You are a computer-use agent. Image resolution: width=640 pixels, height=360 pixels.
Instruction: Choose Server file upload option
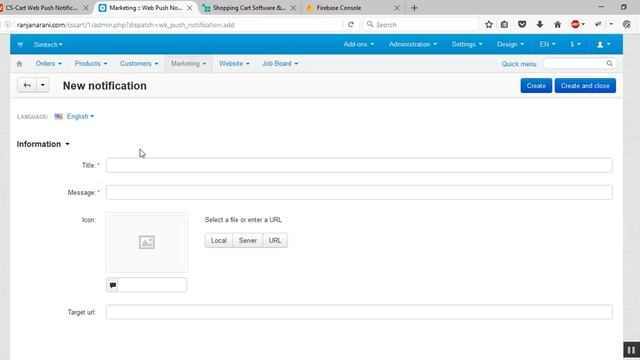248,240
